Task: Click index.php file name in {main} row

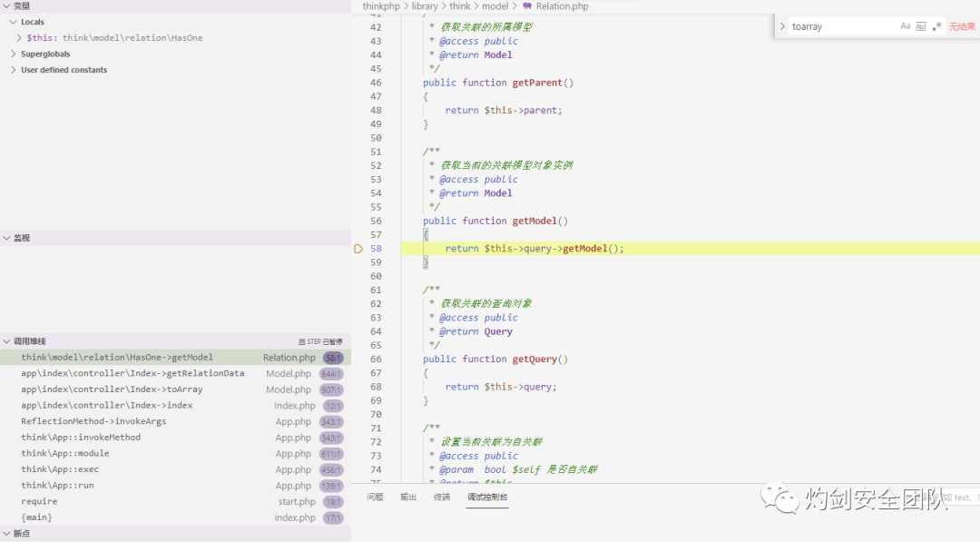Action: point(295,517)
